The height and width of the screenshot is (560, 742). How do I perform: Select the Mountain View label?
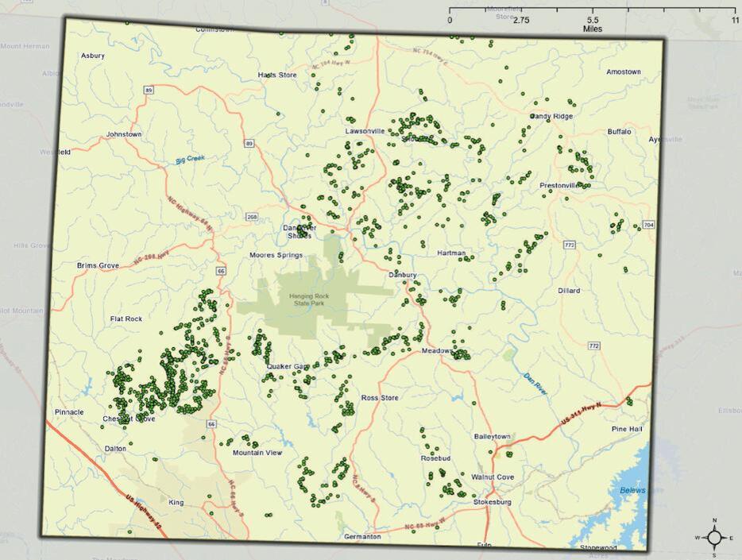click(257, 453)
